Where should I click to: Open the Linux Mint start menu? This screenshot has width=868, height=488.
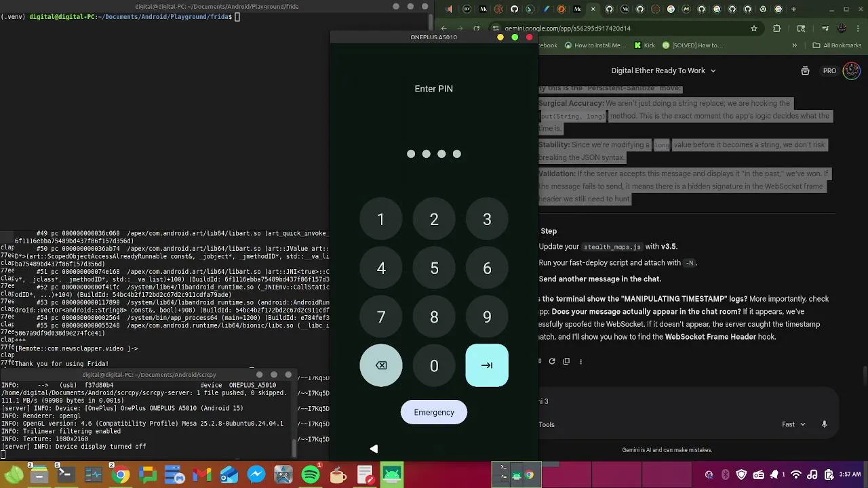(x=14, y=475)
